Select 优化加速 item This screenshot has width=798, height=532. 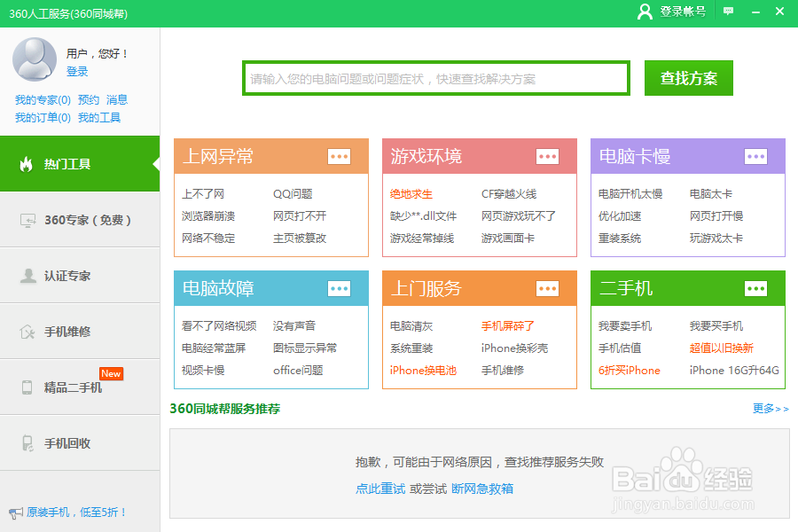point(620,215)
